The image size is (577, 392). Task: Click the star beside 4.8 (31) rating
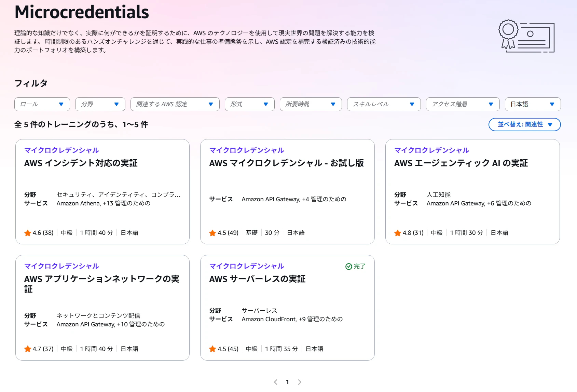click(398, 233)
